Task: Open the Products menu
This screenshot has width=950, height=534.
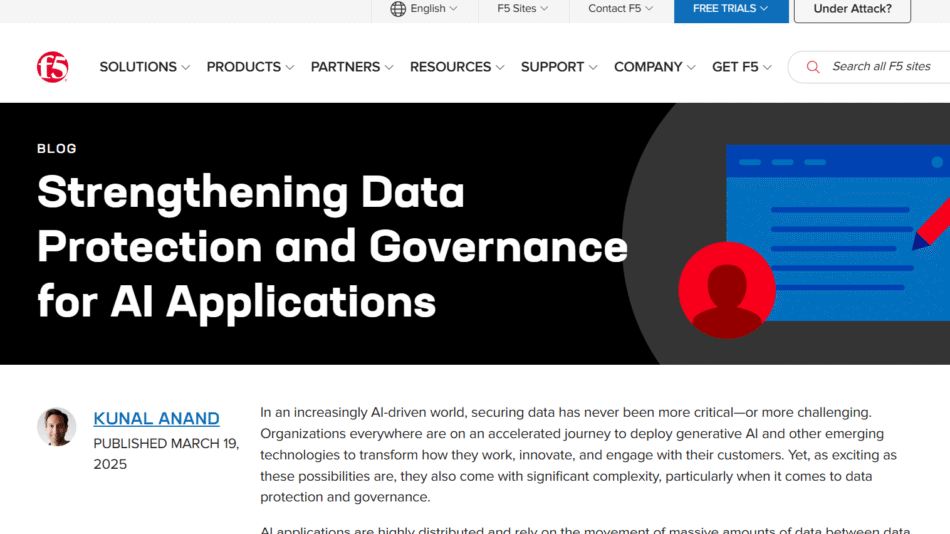Action: [x=250, y=67]
